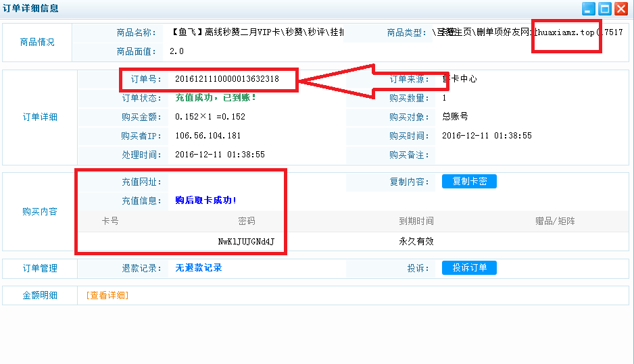This screenshot has width=634, height=364.
Task: Select the 订单管理 section label
Action: 40,268
